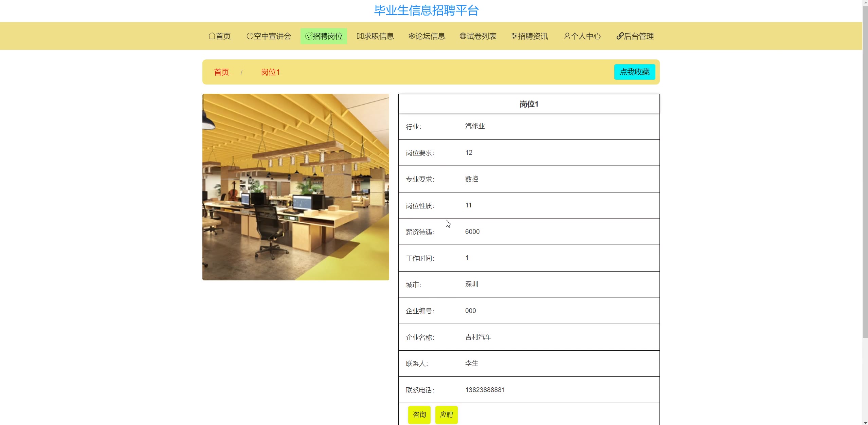Open the 论坛信息 menu item
This screenshot has height=425, width=868.
pyautogui.click(x=430, y=36)
